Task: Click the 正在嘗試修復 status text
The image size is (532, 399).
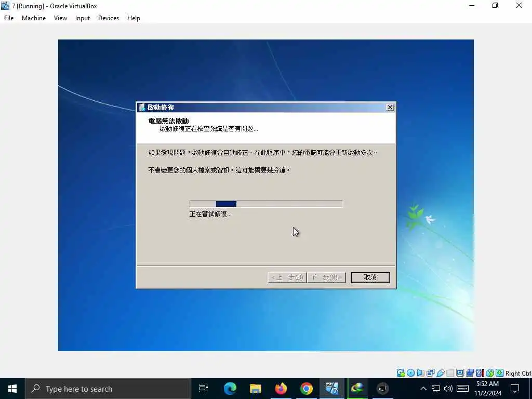Action: click(210, 214)
